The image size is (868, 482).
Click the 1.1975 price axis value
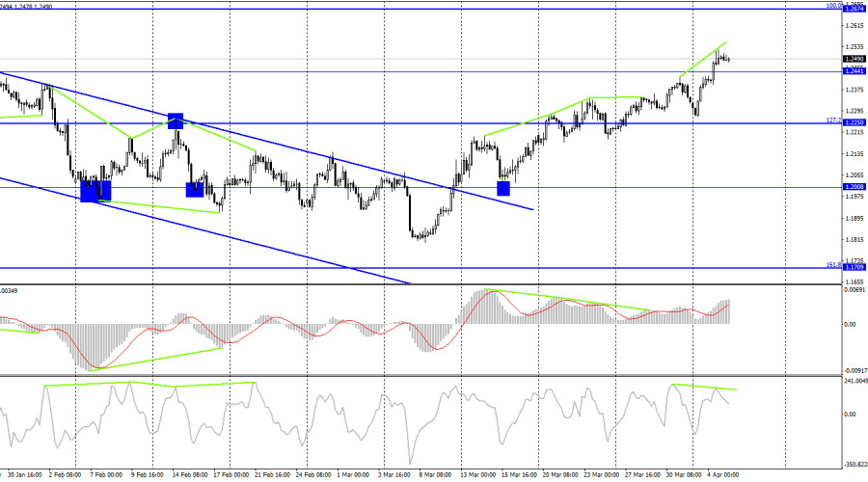(855, 197)
